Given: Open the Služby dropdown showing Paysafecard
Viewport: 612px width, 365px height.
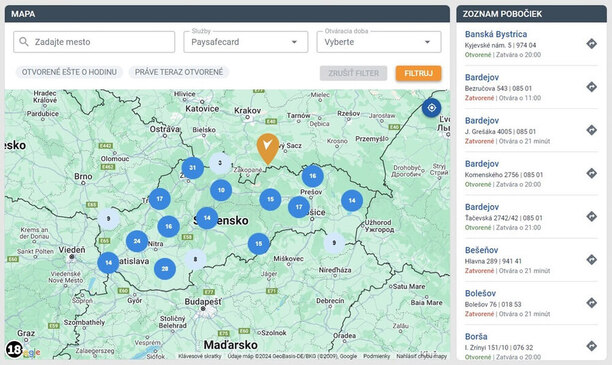Looking at the screenshot, I should 246,42.
